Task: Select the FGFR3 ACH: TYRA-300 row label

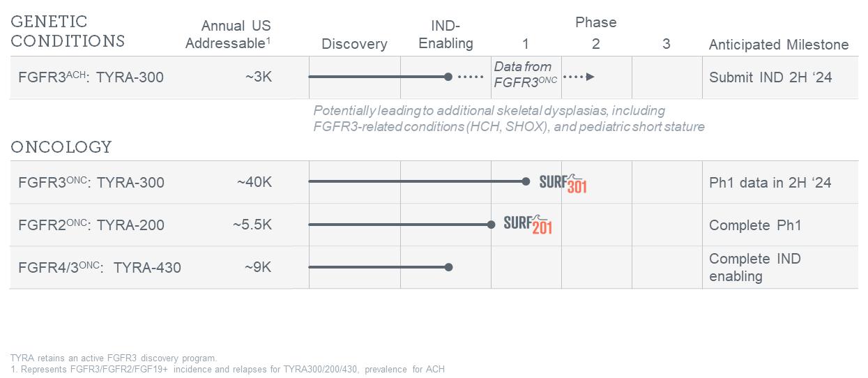Action: (91, 77)
